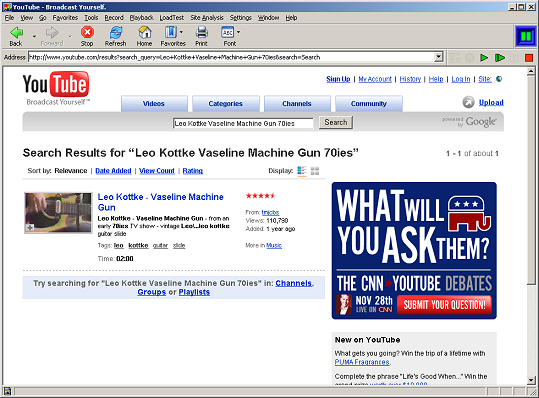539x398 pixels.
Task: Click the Search button
Action: click(336, 122)
